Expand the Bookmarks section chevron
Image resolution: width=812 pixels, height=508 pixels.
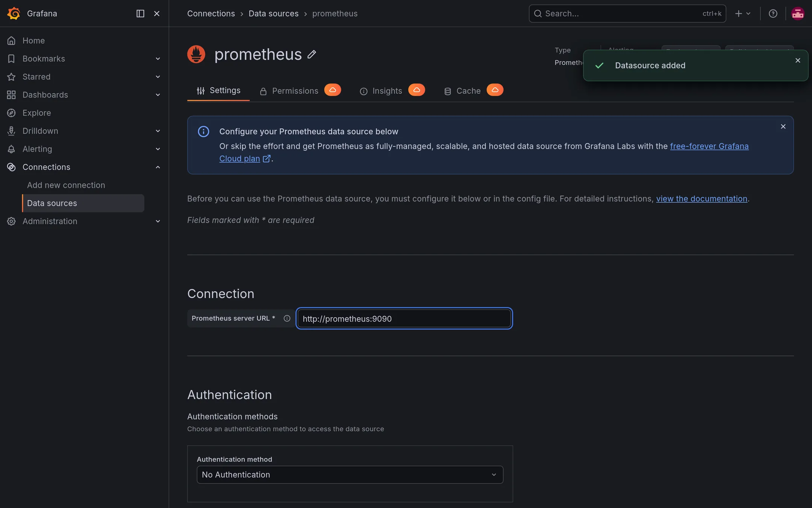(x=158, y=59)
